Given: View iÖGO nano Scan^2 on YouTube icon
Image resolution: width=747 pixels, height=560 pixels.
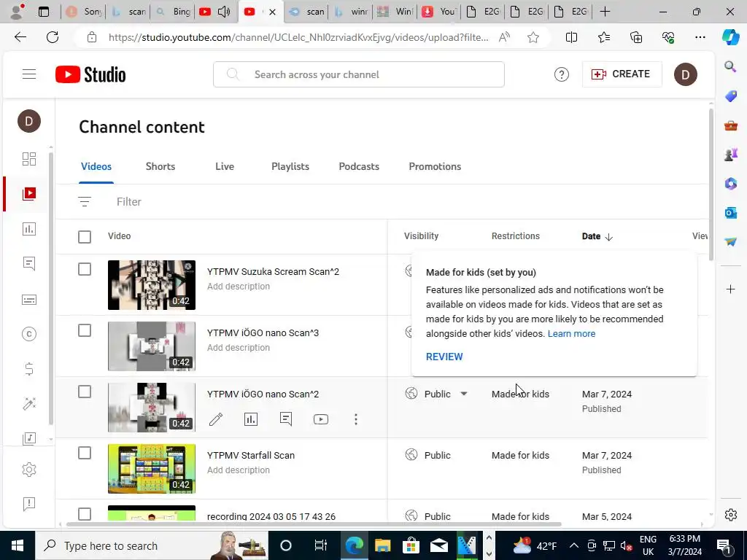Looking at the screenshot, I should (321, 419).
